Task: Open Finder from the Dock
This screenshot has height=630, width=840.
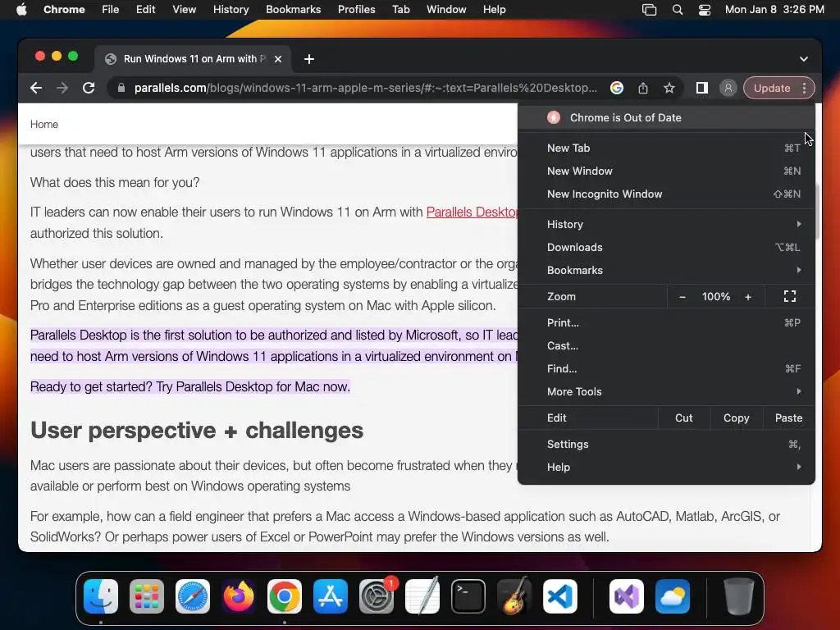Action: [101, 596]
